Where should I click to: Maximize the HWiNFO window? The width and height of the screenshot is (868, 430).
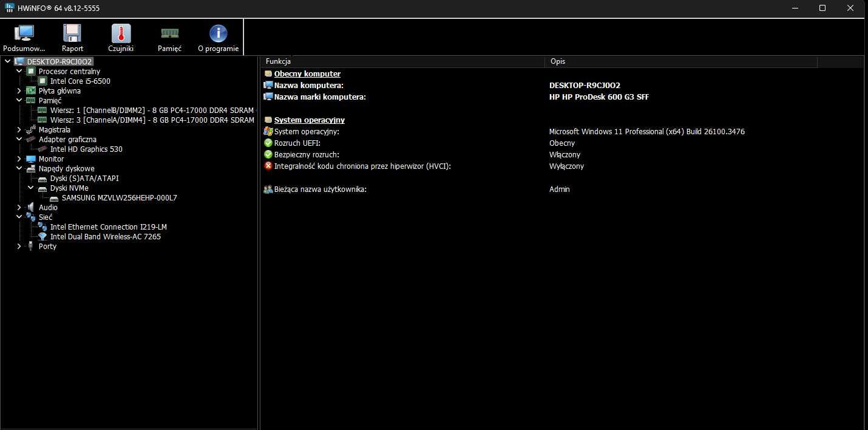pyautogui.click(x=822, y=8)
